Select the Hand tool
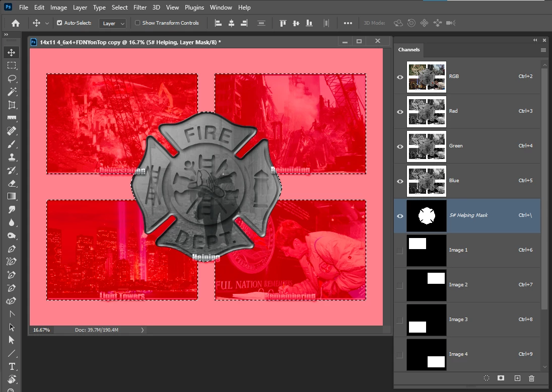 point(11,379)
